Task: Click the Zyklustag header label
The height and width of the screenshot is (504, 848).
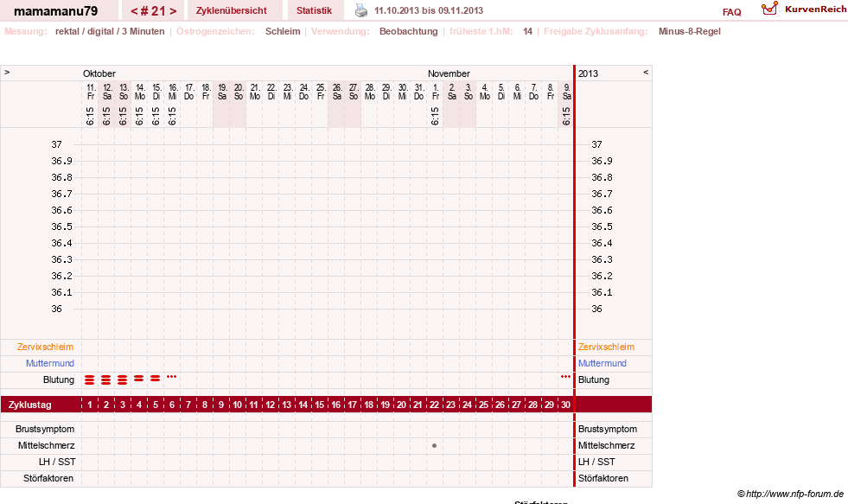Action: (29, 405)
